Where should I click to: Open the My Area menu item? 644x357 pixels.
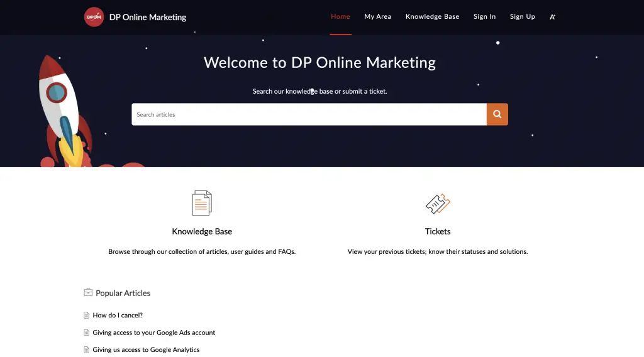[x=377, y=16]
